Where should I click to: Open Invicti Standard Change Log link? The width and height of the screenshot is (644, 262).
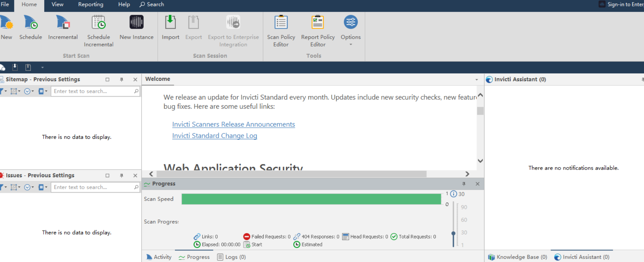click(215, 136)
